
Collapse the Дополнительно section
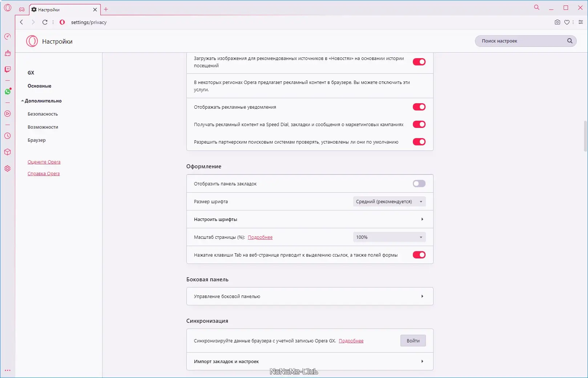[x=43, y=101]
